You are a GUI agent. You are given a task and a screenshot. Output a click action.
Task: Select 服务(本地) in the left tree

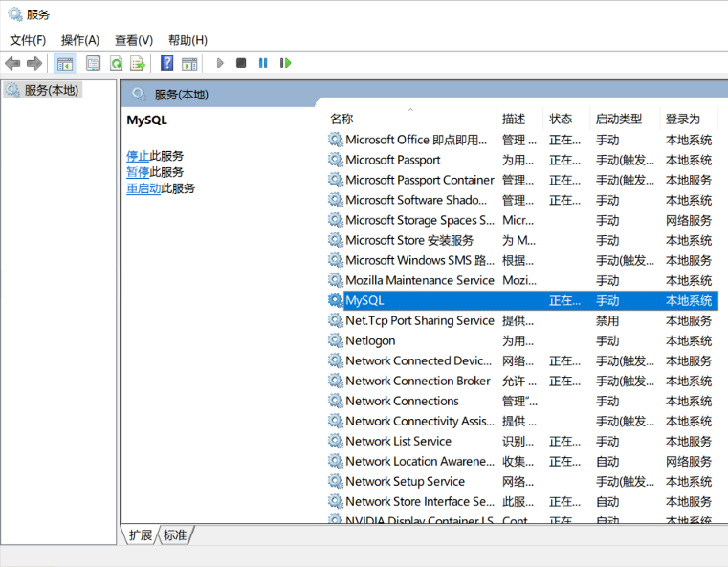43,90
